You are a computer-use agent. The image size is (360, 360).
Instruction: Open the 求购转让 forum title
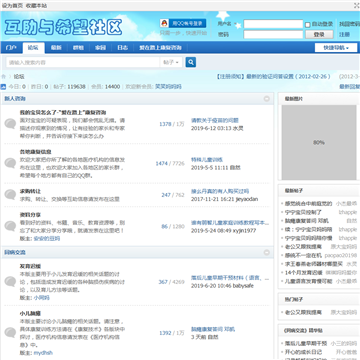30,191
